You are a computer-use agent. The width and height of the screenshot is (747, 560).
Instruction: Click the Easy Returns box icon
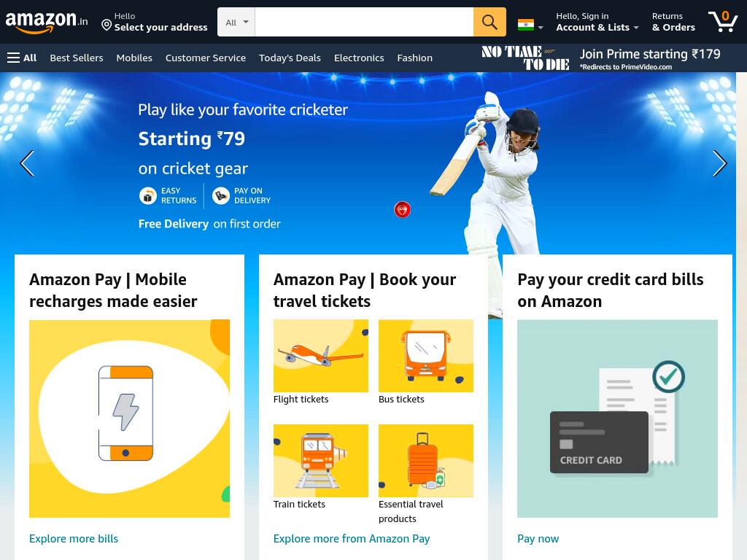click(x=147, y=195)
